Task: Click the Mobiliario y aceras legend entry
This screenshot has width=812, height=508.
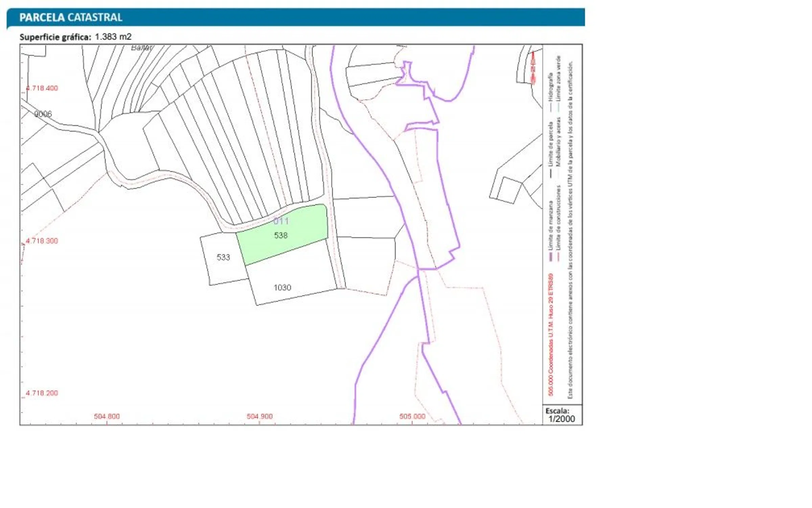Action: click(x=558, y=142)
